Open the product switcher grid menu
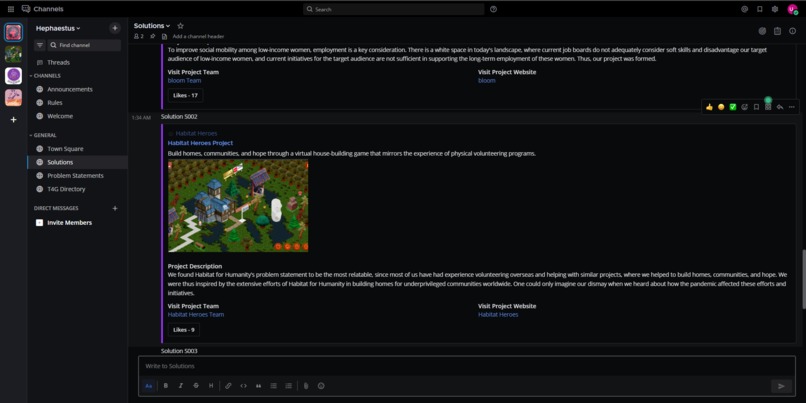The height and width of the screenshot is (403, 806). coord(11,9)
